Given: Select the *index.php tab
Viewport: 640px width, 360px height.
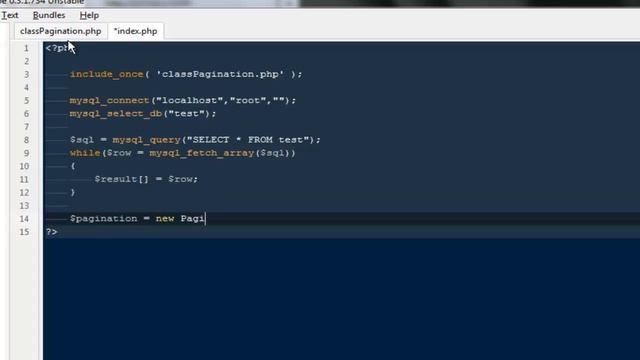Looking at the screenshot, I should 136,31.
